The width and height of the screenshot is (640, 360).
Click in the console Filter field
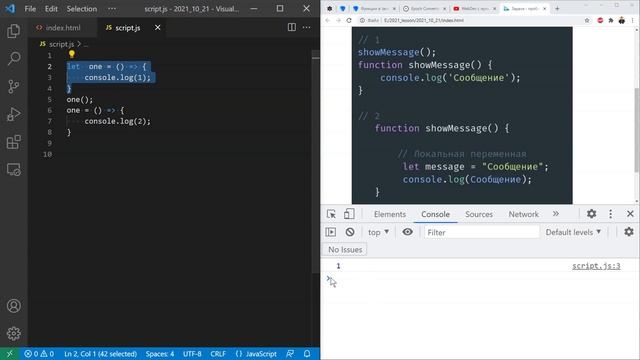click(x=482, y=232)
